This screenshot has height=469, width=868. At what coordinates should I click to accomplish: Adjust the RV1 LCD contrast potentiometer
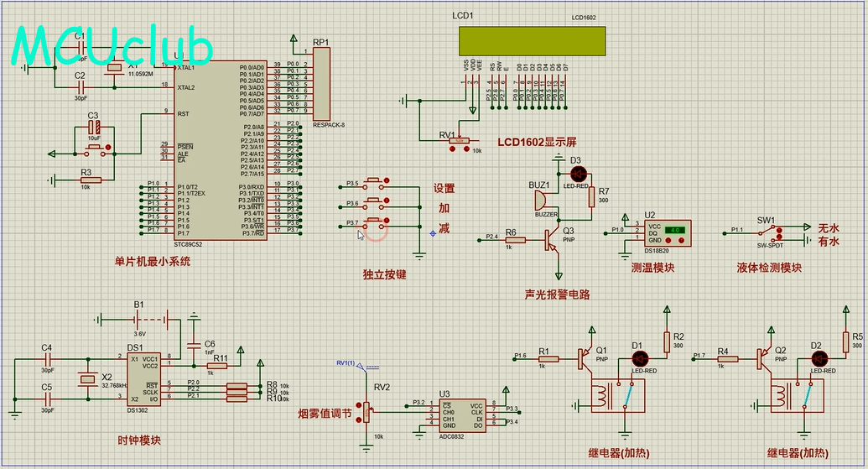459,141
